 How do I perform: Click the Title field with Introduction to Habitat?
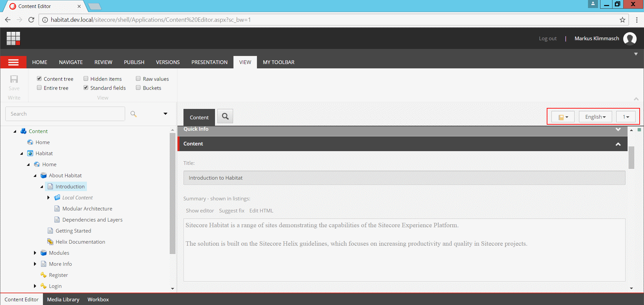pos(404,178)
